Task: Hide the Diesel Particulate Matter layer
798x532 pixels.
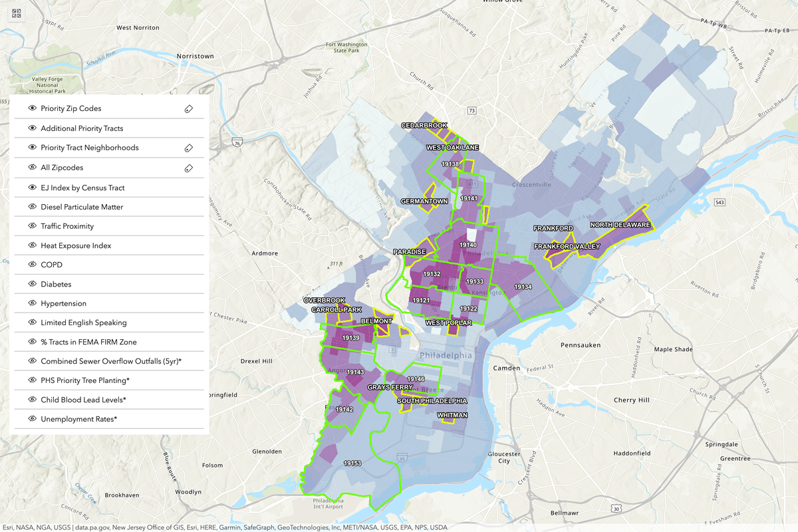Action: coord(31,207)
